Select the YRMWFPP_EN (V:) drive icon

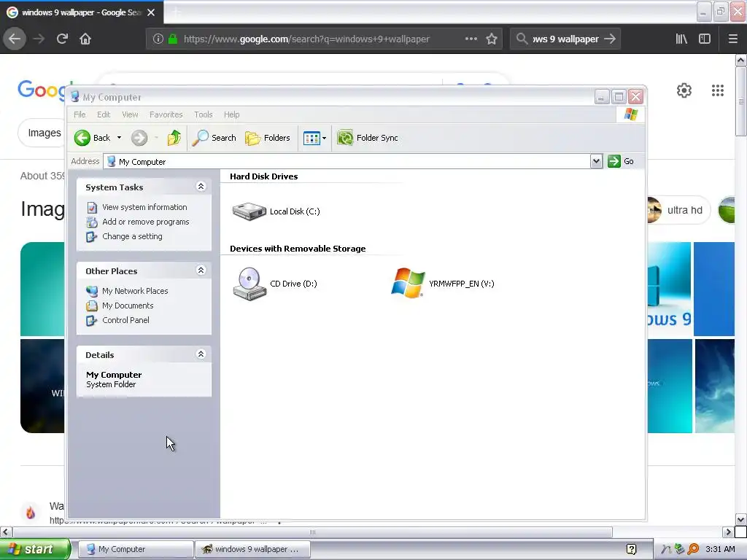pos(408,283)
